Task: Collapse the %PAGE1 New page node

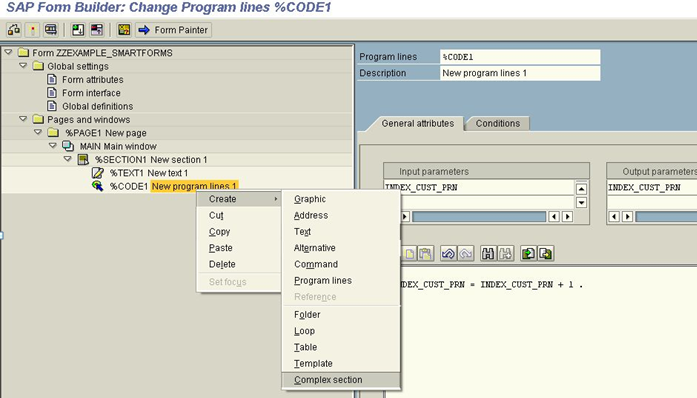Action: (38, 133)
